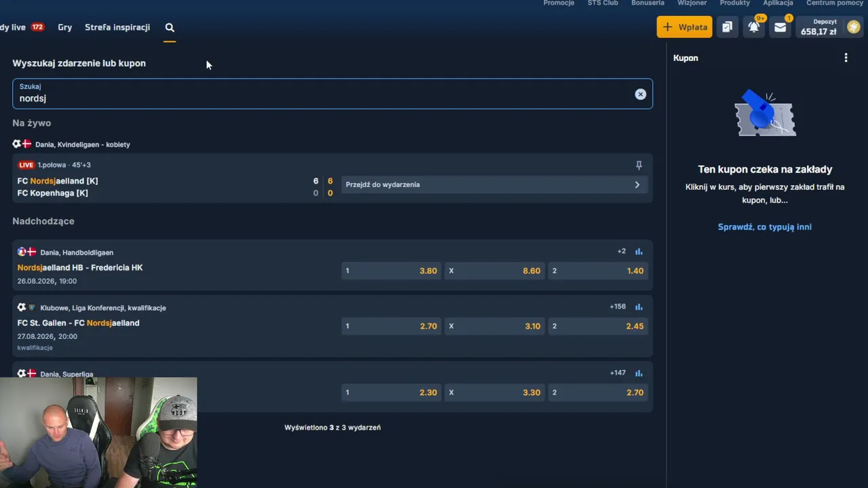Click the Dania, Superliga league label
The height and width of the screenshot is (488, 868).
coord(67,374)
